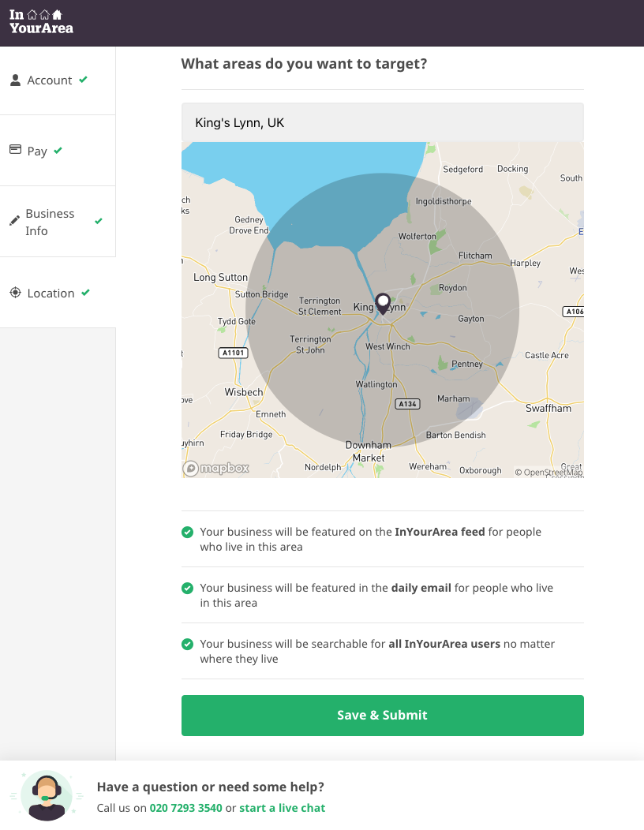
Task: Click the green tick beside InYourArea feed
Action: pos(188,532)
